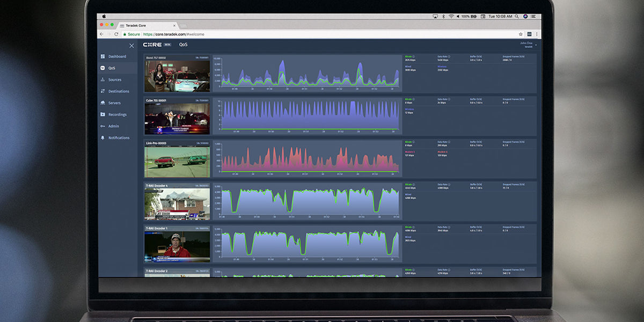
Task: Open Chrome's three-dot menu
Action: point(537,34)
